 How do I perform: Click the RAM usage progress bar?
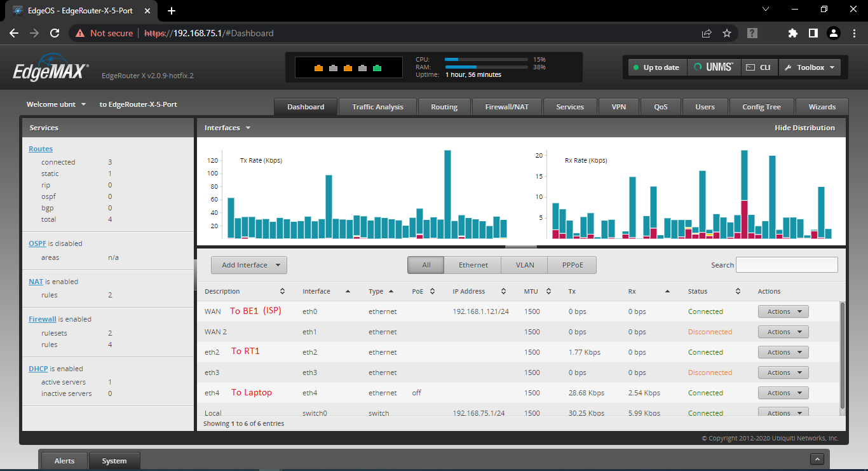click(486, 67)
